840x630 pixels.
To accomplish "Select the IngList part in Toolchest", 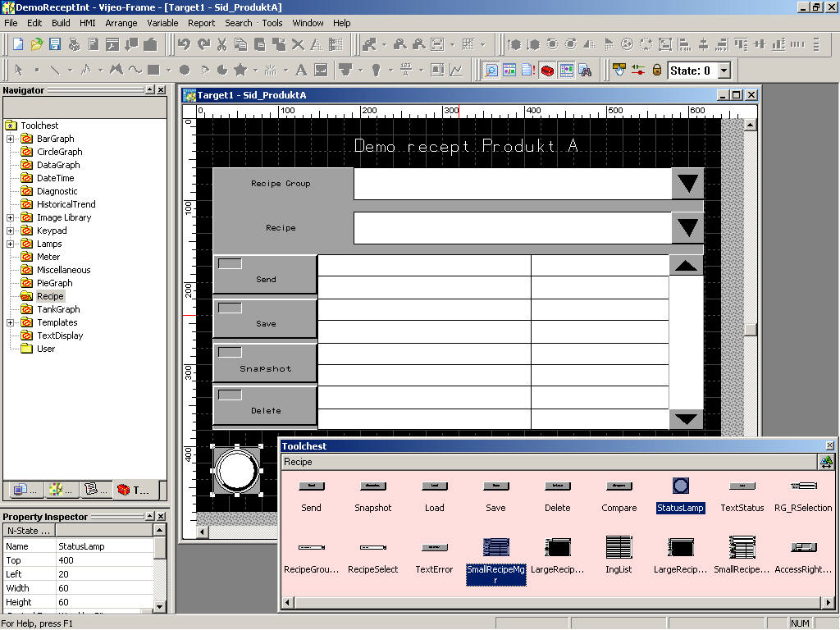I will [619, 555].
